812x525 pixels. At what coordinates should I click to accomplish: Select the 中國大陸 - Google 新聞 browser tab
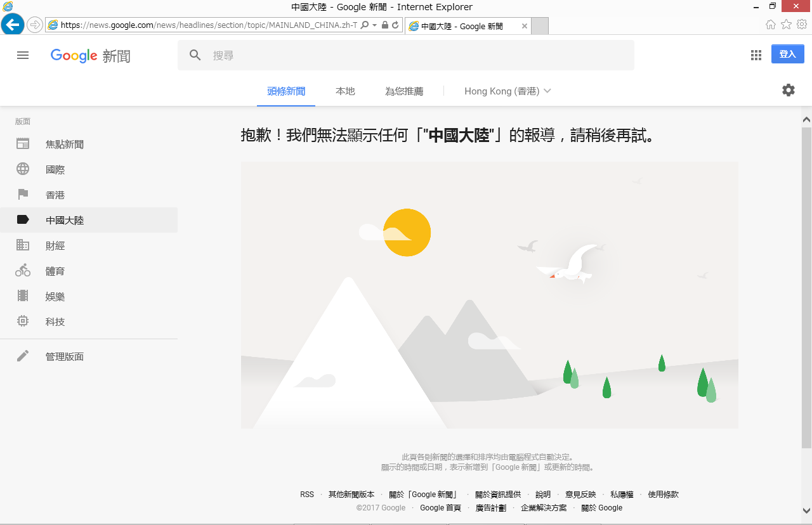tap(468, 26)
